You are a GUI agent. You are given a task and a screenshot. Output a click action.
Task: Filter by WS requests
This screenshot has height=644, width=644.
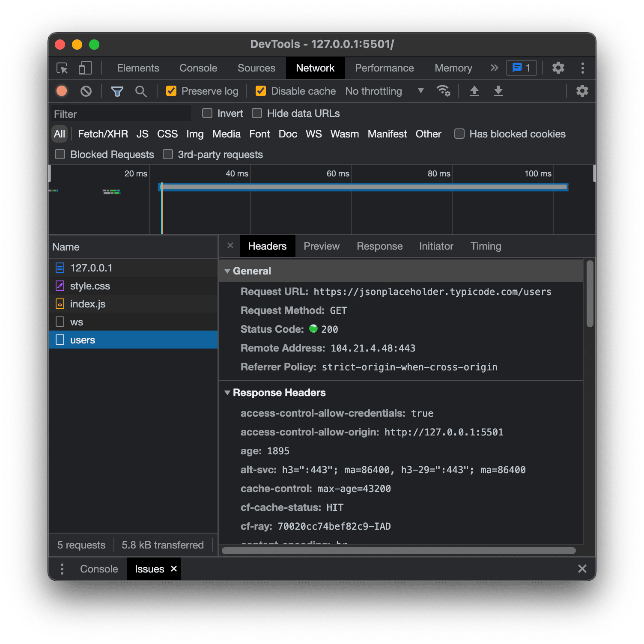313,134
